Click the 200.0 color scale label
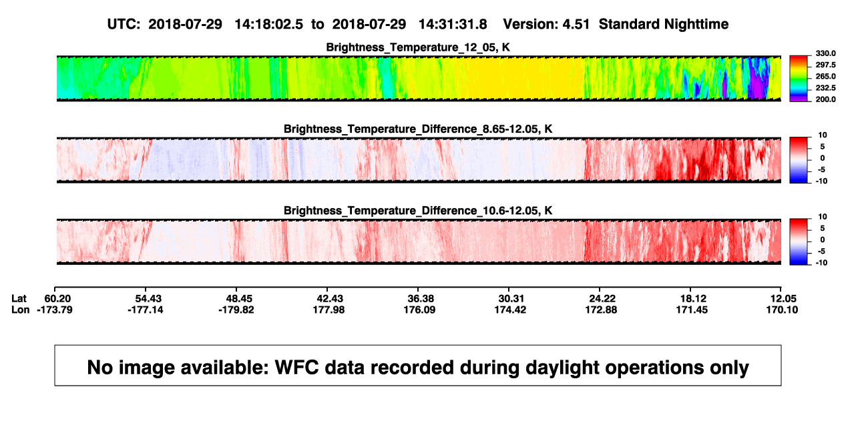Screen dimensions: 868x445 (x=825, y=99)
